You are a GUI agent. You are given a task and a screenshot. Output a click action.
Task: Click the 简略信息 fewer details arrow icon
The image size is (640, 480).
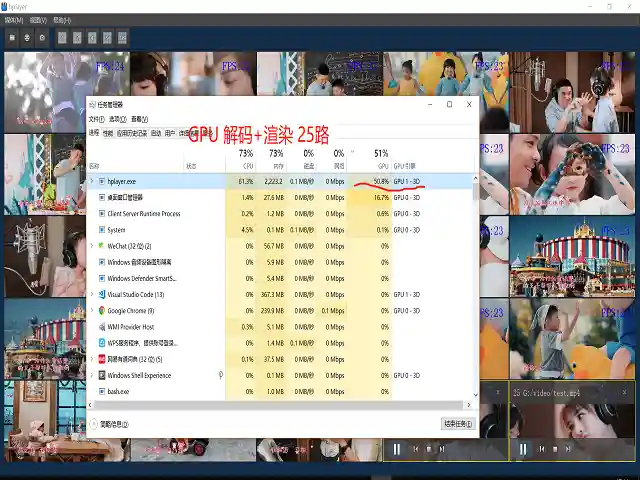tap(93, 423)
